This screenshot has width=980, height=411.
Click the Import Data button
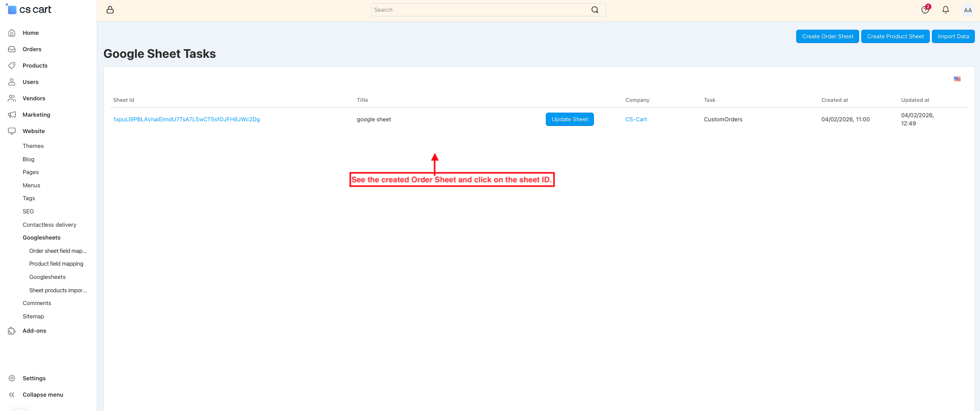(x=953, y=36)
